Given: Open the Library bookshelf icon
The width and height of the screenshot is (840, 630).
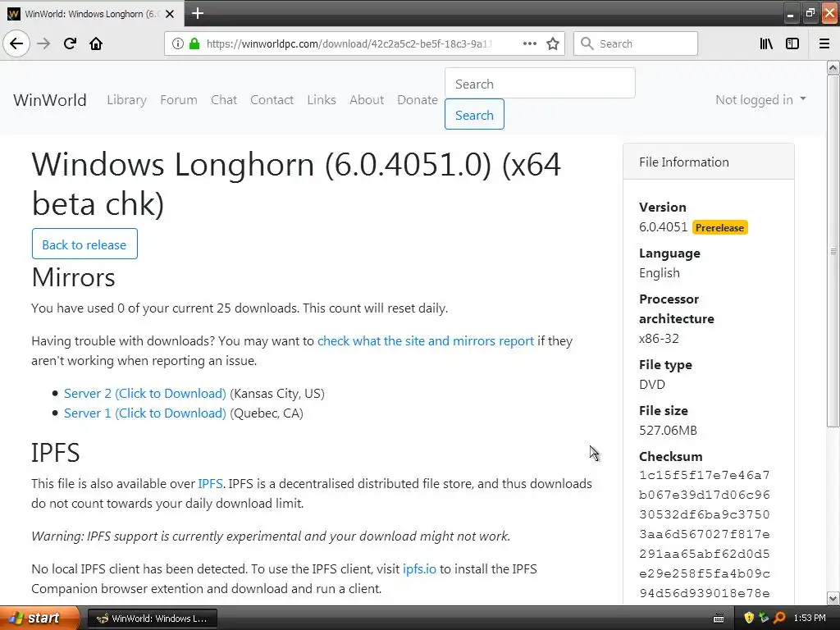Looking at the screenshot, I should [x=766, y=44].
